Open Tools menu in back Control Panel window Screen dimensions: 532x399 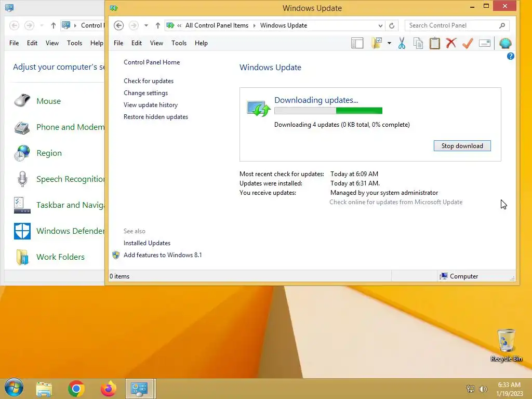[x=74, y=43]
